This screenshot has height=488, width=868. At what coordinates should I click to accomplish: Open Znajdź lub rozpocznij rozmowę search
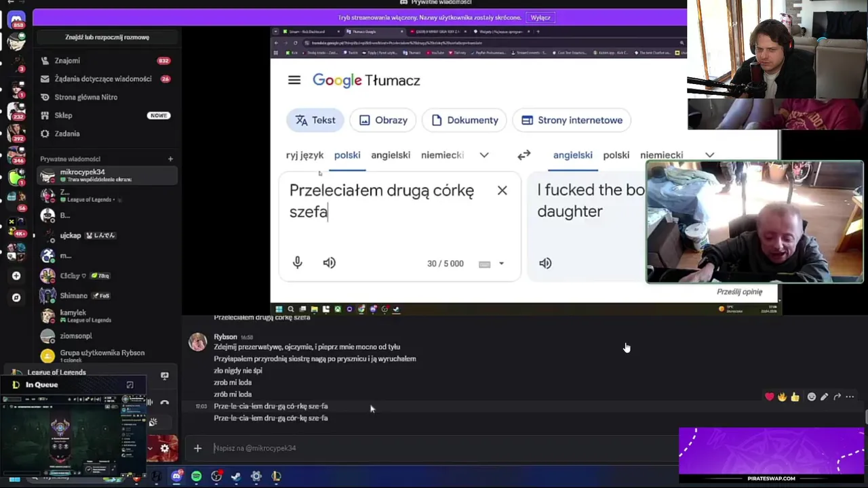(x=107, y=37)
